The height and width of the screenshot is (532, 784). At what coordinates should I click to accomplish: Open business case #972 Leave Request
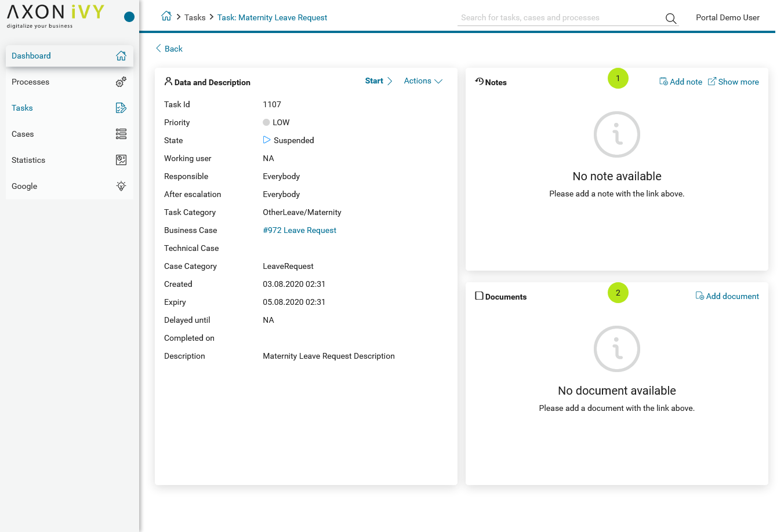tap(299, 230)
